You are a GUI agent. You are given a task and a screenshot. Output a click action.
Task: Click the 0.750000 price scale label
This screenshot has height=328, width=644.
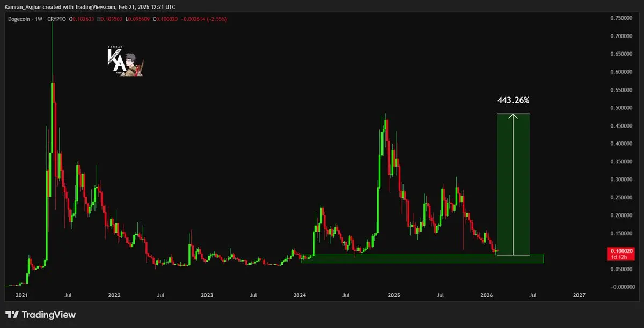621,18
